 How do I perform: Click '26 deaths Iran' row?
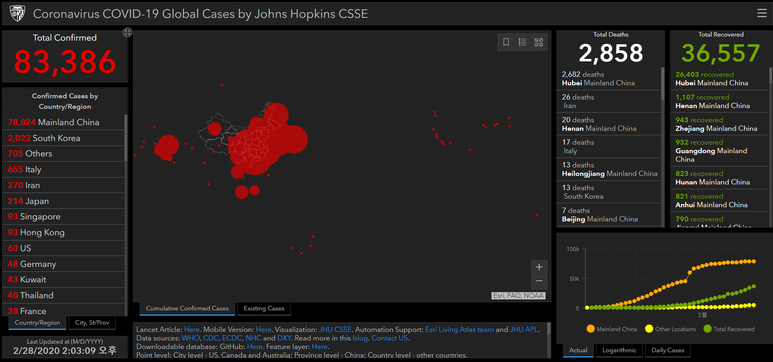[609, 102]
